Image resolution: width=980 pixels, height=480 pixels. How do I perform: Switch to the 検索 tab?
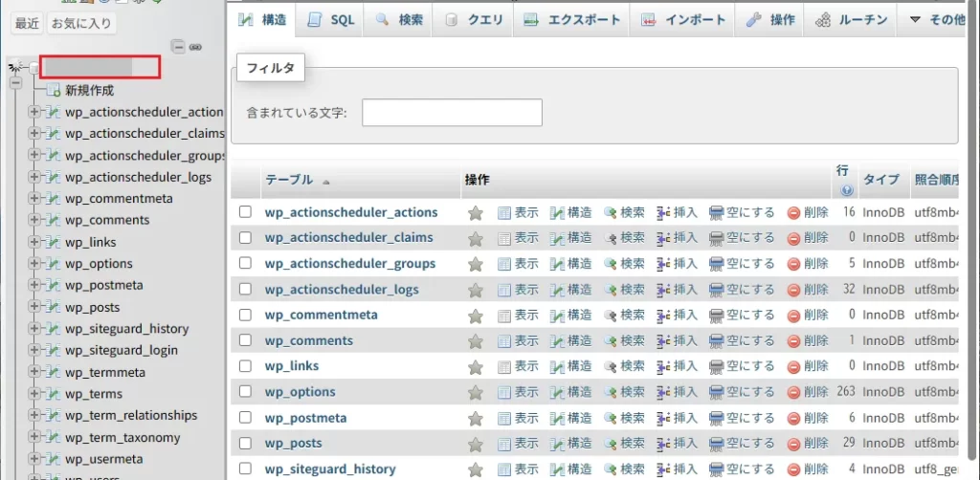point(399,20)
